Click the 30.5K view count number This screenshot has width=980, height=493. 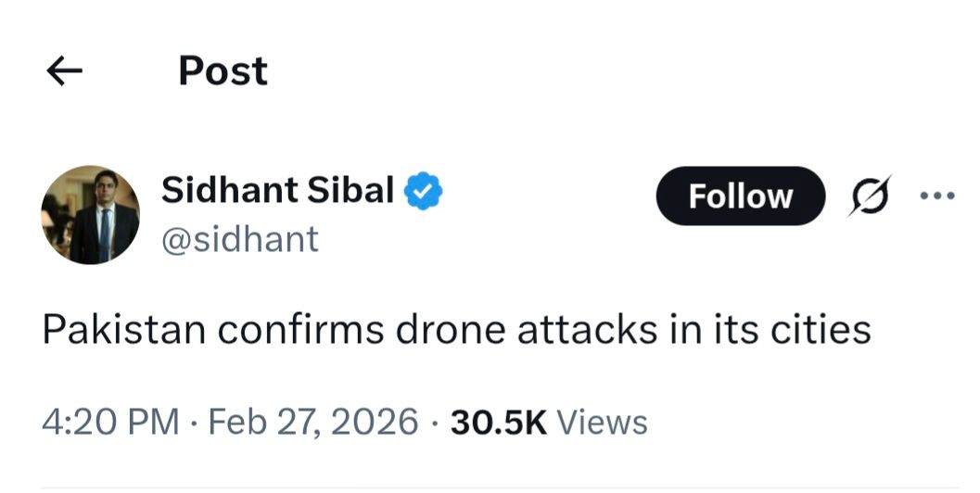(x=499, y=423)
